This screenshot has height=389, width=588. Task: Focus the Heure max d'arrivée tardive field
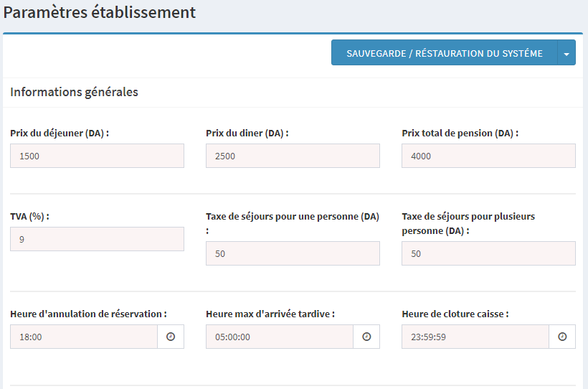[280, 337]
